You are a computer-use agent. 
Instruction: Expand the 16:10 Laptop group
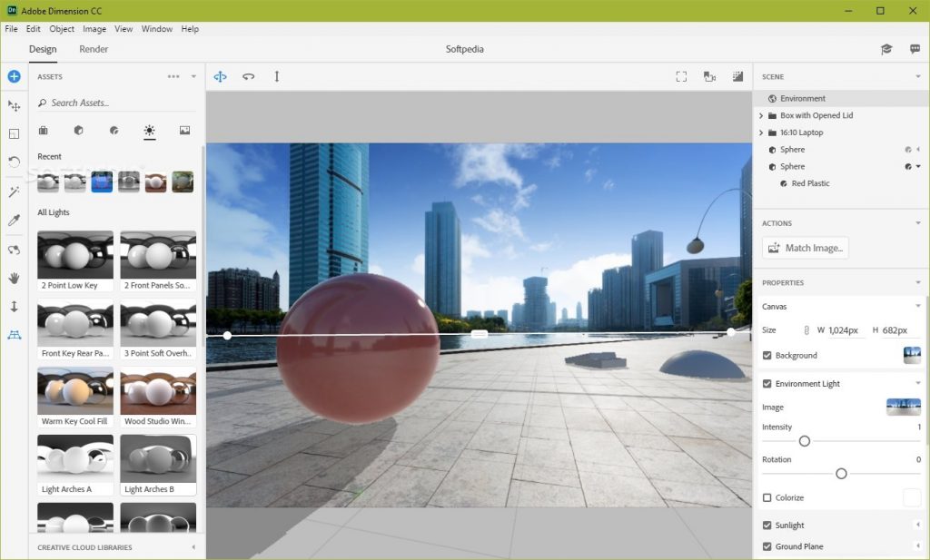[x=761, y=133]
